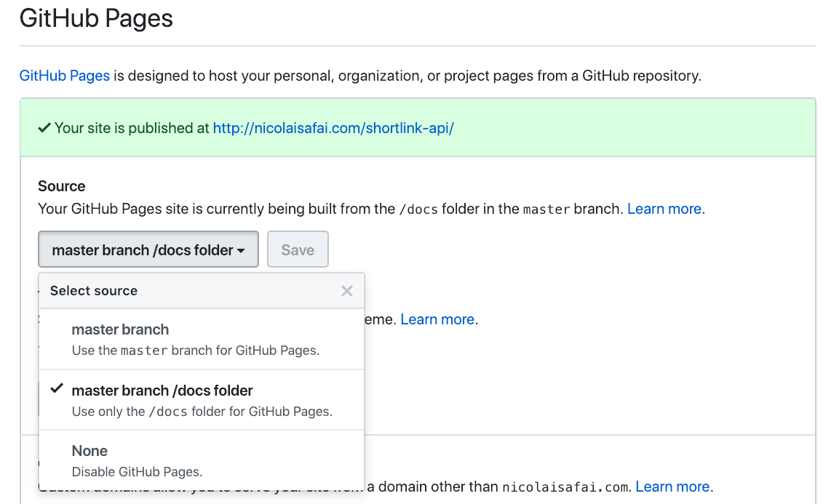The image size is (831, 504).
Task: Click the "Use only the /docs folder" description
Action: pyautogui.click(x=202, y=412)
